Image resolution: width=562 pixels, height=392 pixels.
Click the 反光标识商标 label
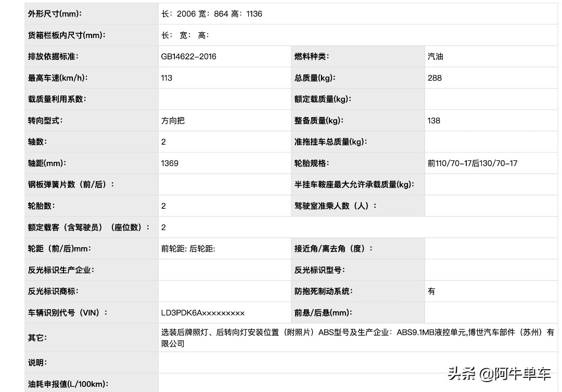point(53,291)
